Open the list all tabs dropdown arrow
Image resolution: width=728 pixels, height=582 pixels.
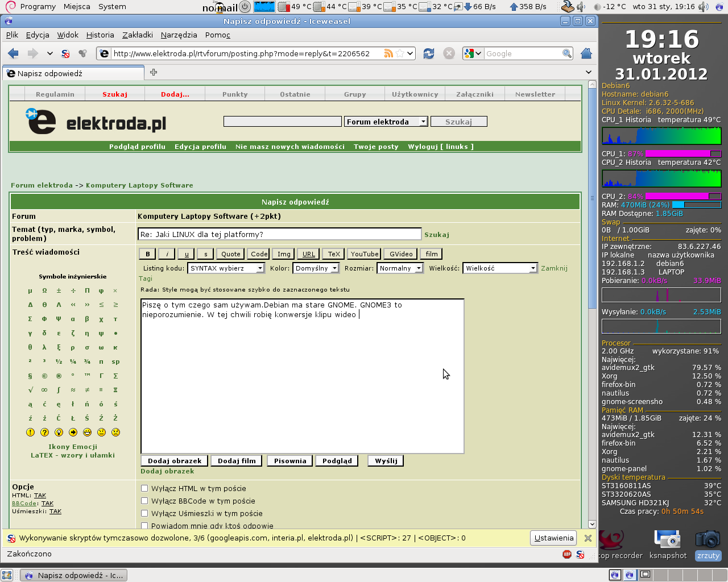pyautogui.click(x=589, y=72)
